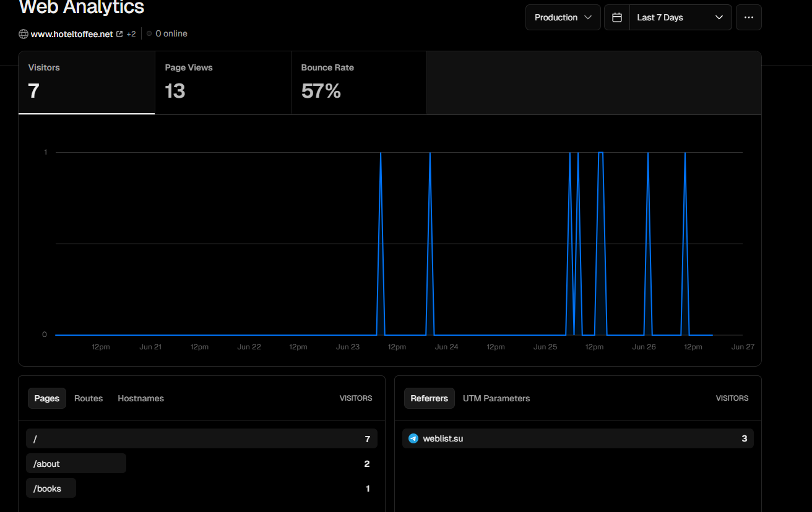
Task: Click the 0 online status indicator
Action: pyautogui.click(x=167, y=34)
